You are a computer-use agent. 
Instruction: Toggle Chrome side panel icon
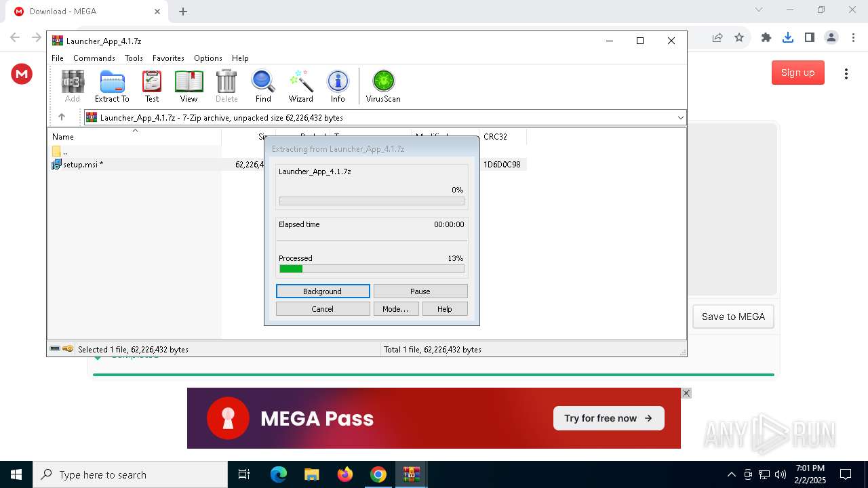(810, 38)
